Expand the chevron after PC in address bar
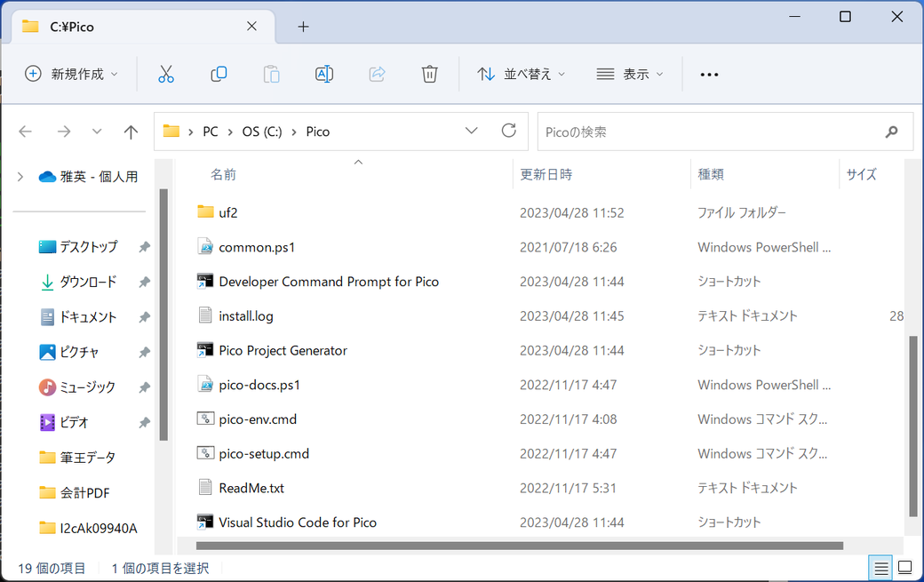This screenshot has width=924, height=582. (230, 132)
